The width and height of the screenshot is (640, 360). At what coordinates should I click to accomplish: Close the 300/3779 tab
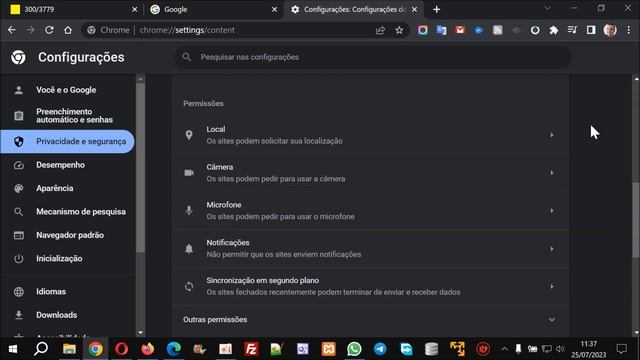[135, 9]
